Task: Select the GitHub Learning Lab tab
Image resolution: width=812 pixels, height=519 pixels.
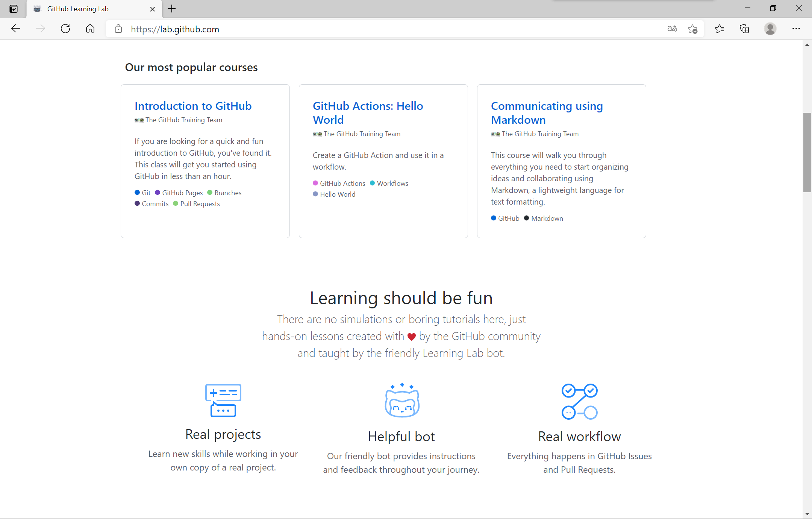Action: pos(78,9)
